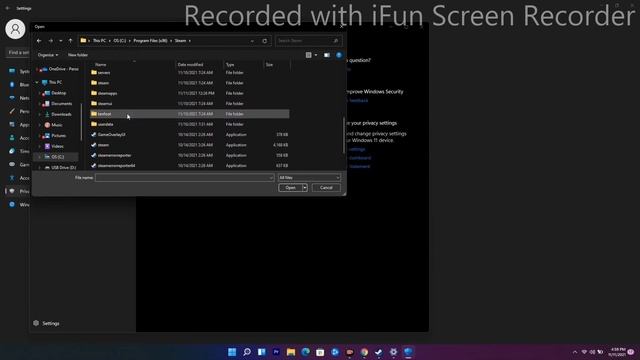Open Microsoft Edge from taskbar

click(x=305, y=352)
